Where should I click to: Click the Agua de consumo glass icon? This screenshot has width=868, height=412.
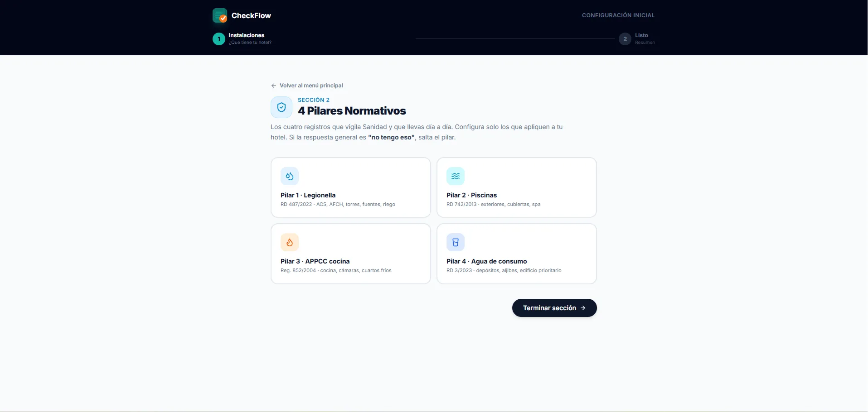click(456, 242)
